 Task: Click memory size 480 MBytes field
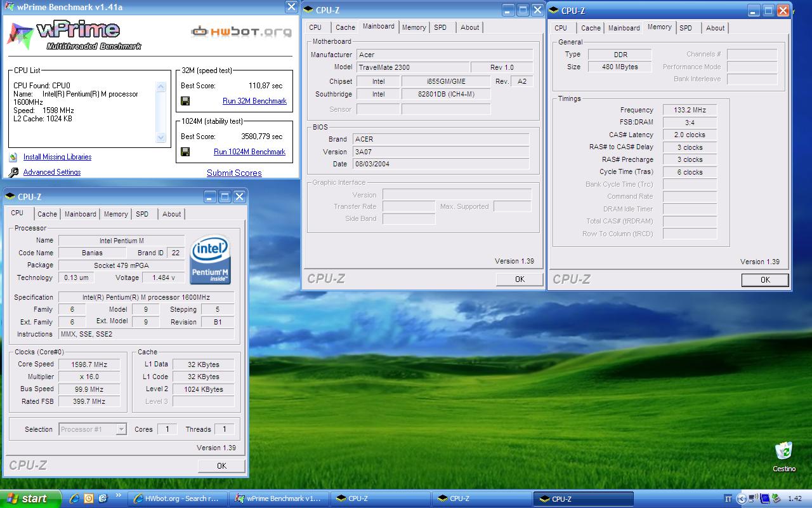(x=620, y=67)
